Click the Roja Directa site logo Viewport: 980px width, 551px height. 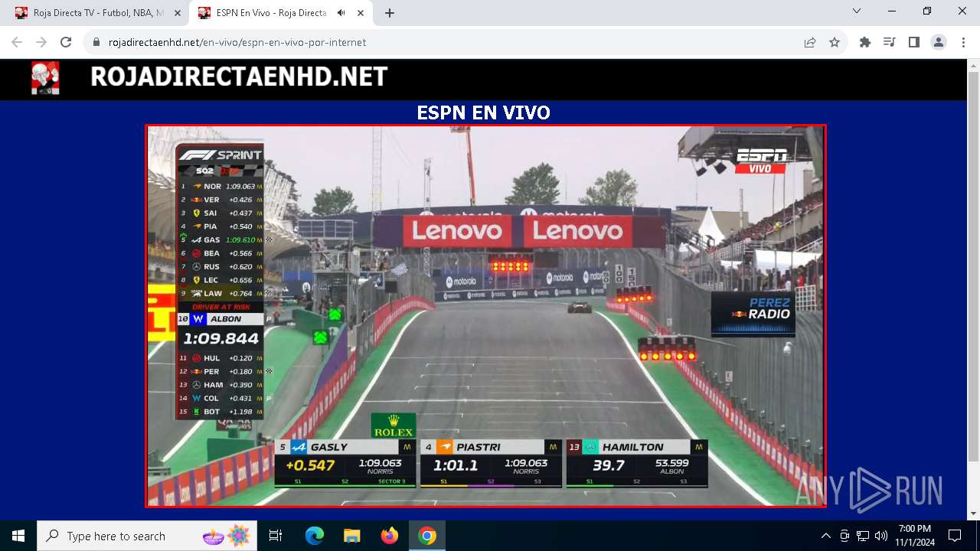pyautogui.click(x=45, y=78)
